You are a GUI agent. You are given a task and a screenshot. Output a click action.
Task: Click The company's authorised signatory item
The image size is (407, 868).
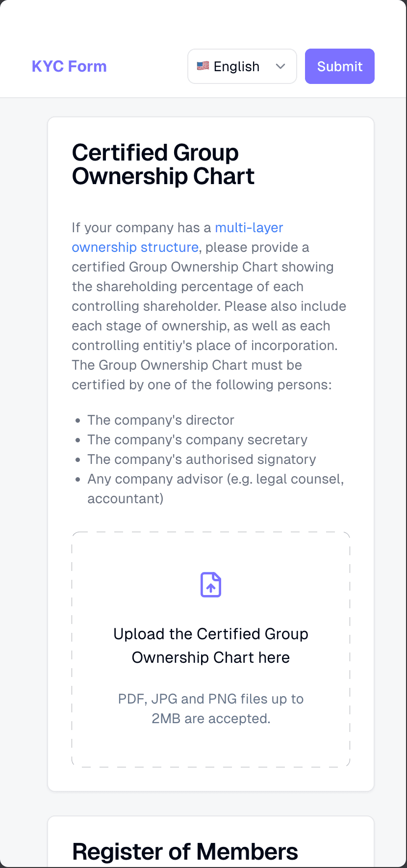coord(202,460)
